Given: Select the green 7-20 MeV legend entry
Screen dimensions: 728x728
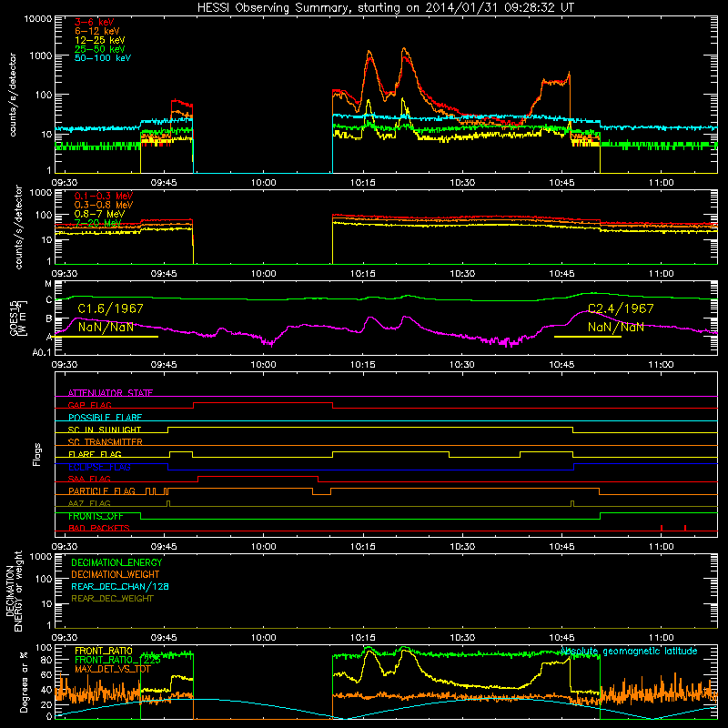Looking at the screenshot, I should coord(97,223).
